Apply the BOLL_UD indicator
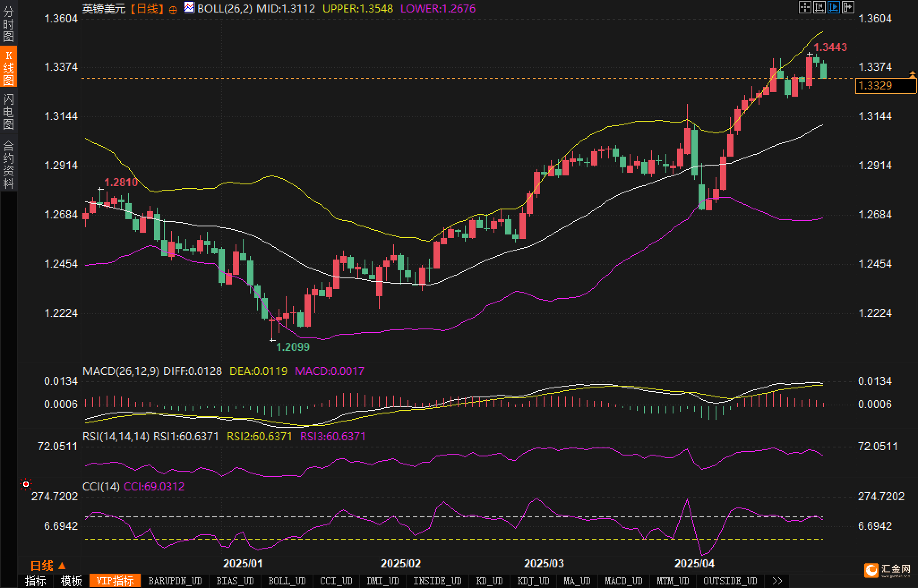The height and width of the screenshot is (588, 918). pyautogui.click(x=287, y=581)
